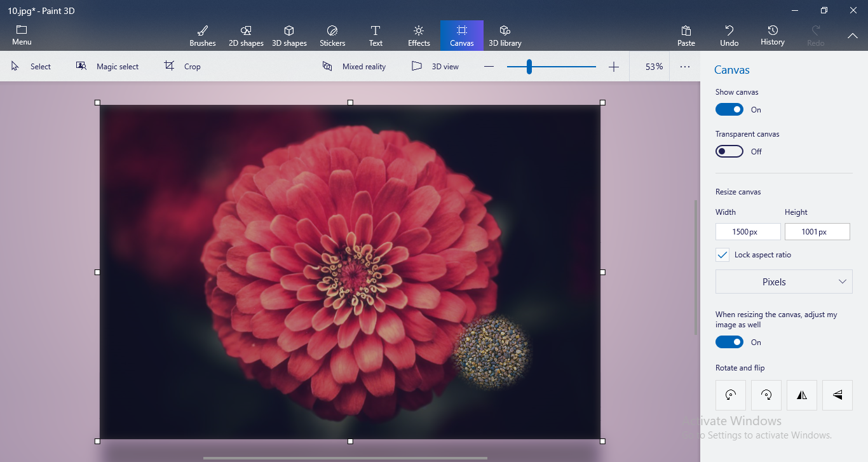Turn off Show canvas
The height and width of the screenshot is (462, 868).
click(729, 109)
